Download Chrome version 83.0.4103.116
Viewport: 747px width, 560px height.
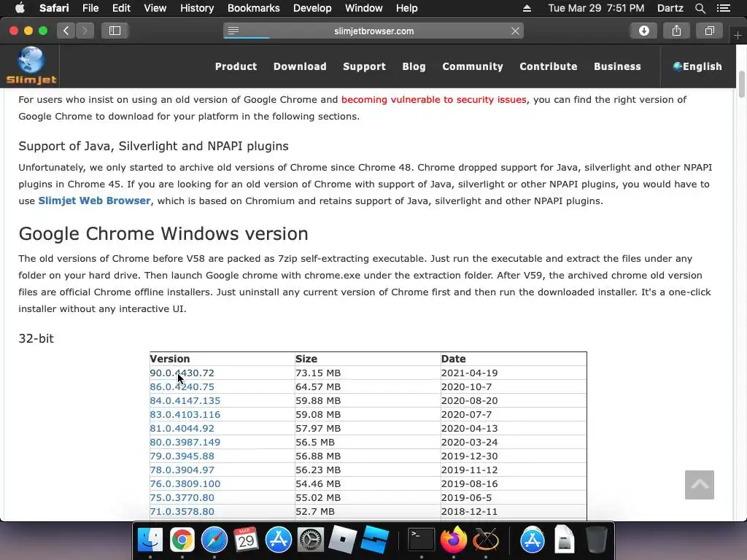tap(185, 414)
